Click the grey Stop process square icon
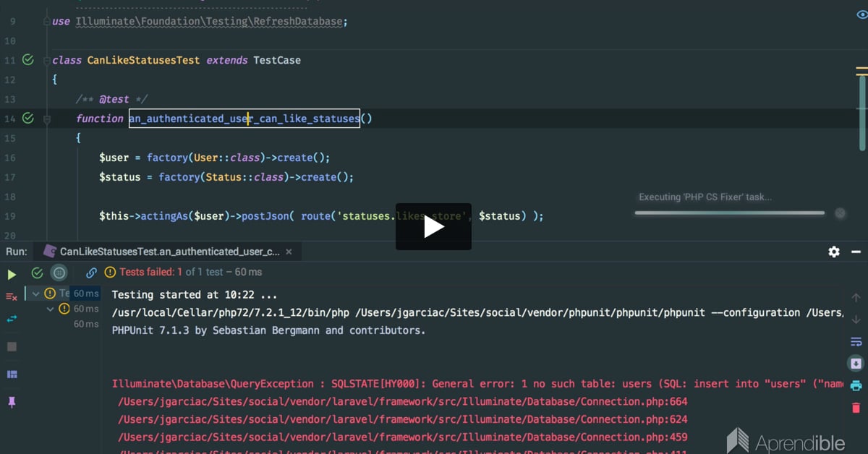This screenshot has width=868, height=454. point(12,347)
